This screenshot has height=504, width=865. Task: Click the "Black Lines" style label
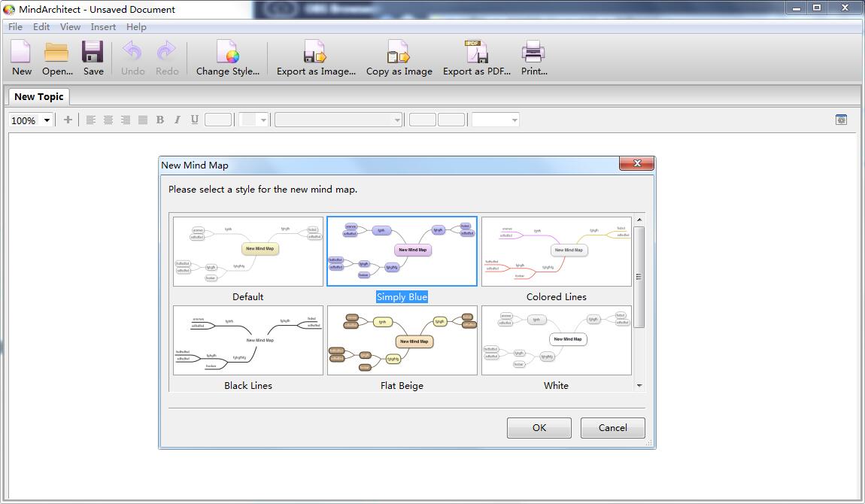point(248,385)
